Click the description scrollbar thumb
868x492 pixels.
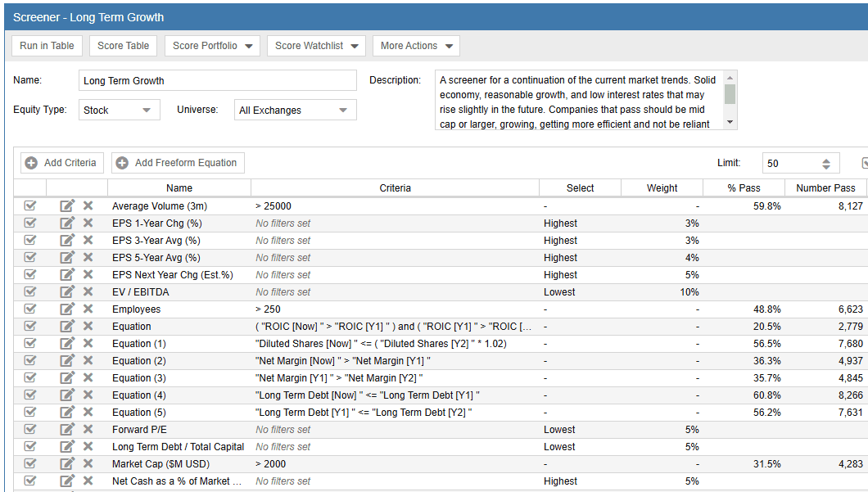[x=730, y=93]
